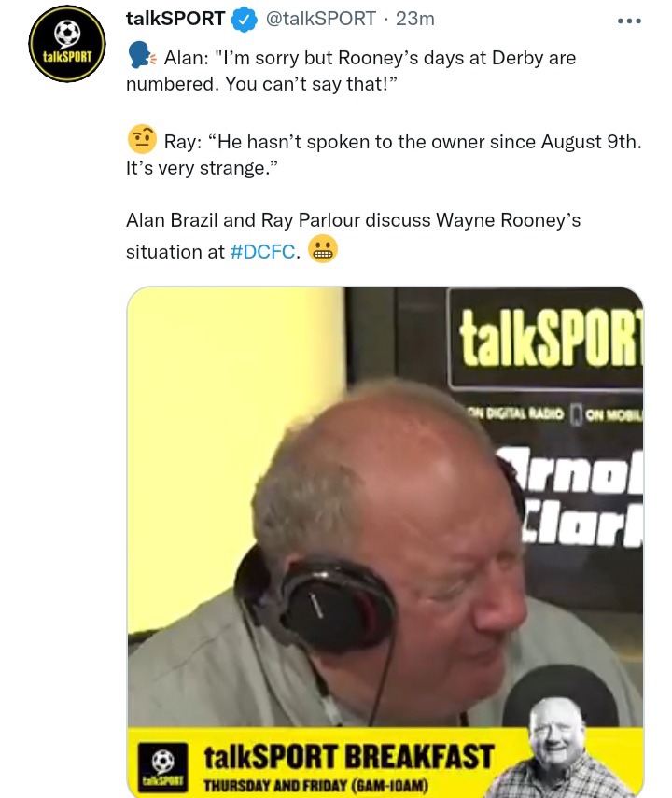672x798 pixels.
Task: Click the presenter portrait in banner corner
Action: pos(557,747)
